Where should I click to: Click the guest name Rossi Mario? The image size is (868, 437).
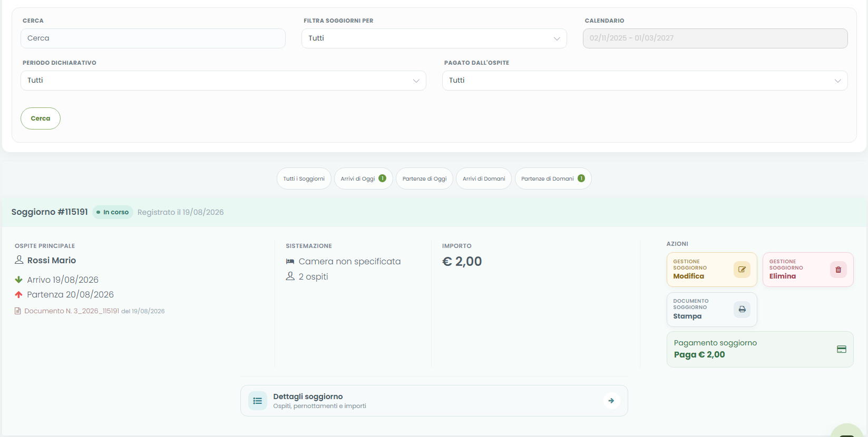(x=52, y=260)
